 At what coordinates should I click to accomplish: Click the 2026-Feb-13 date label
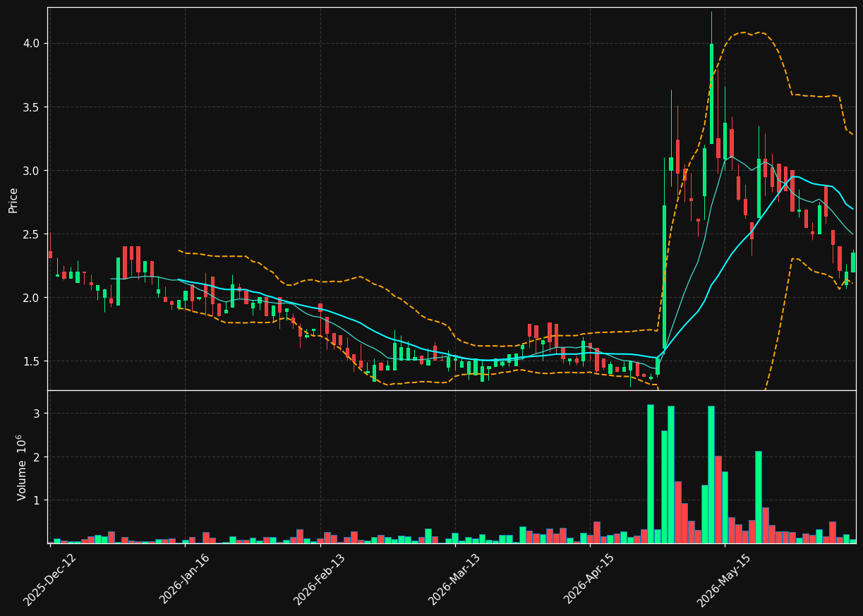[x=319, y=579]
